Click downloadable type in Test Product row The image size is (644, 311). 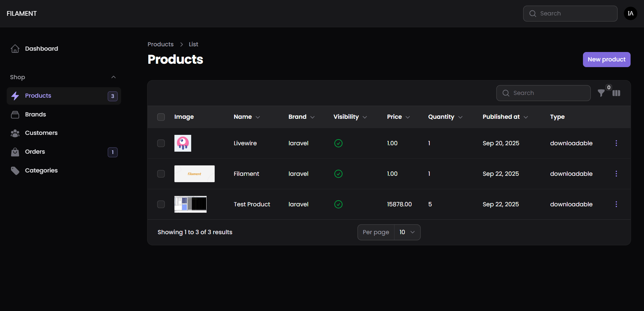point(571,204)
